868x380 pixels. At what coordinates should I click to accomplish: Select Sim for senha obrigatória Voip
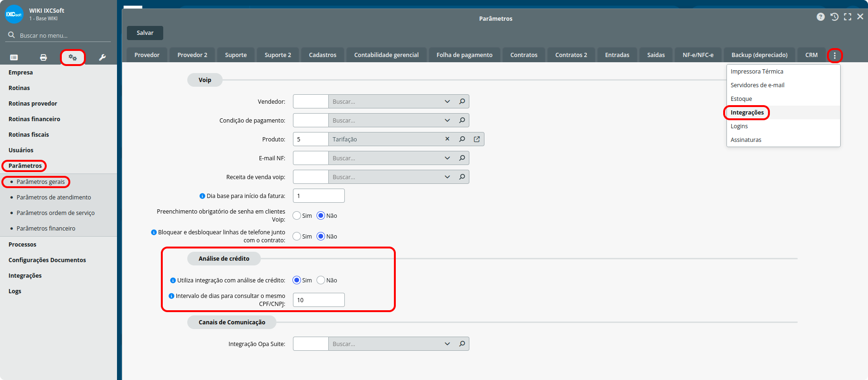pos(297,215)
